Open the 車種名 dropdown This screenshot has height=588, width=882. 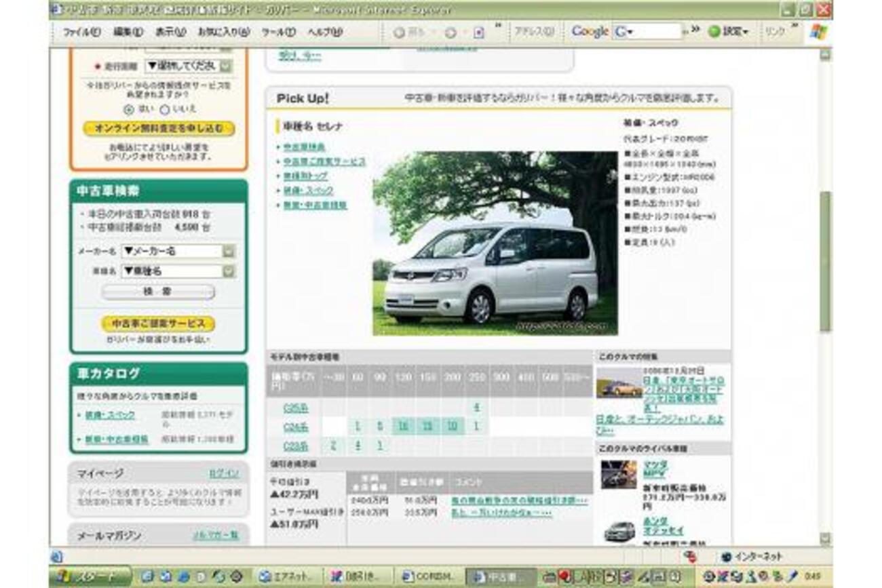(x=178, y=271)
